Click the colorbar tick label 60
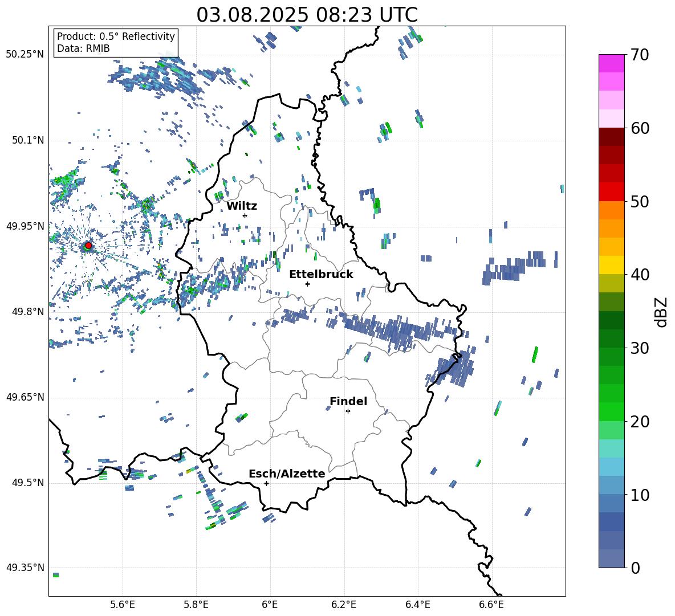The image size is (675, 616). pos(640,128)
